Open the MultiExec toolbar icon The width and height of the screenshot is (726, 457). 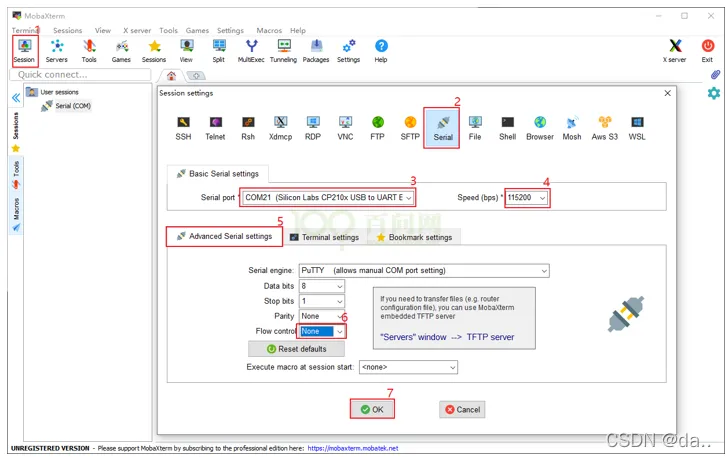[251, 50]
